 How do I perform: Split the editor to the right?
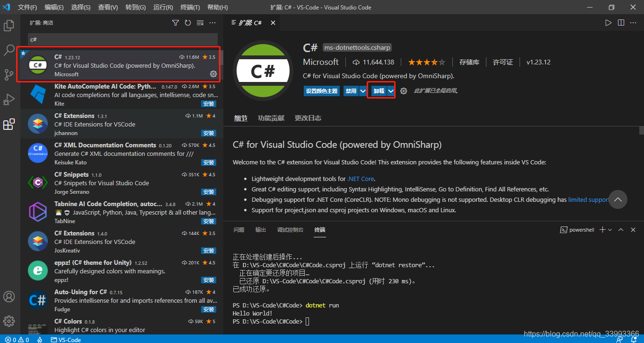[621, 23]
